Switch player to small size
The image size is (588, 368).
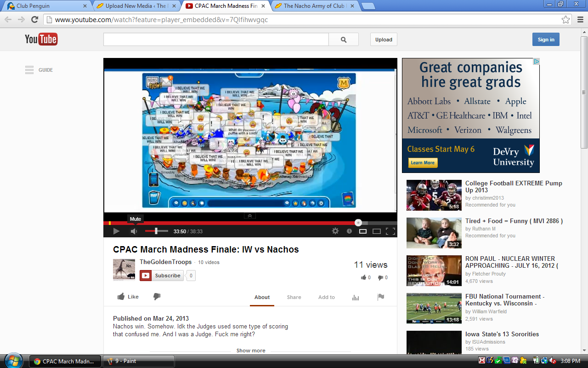coord(363,231)
